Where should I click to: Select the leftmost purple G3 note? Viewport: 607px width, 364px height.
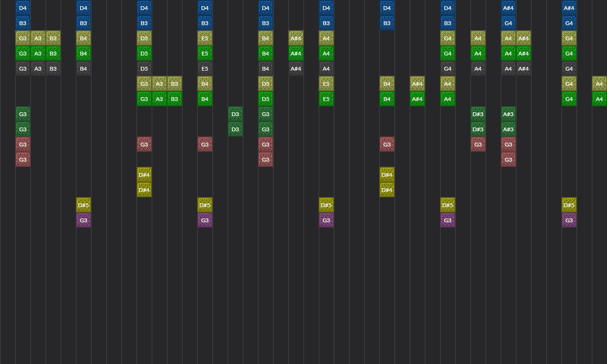(83, 220)
